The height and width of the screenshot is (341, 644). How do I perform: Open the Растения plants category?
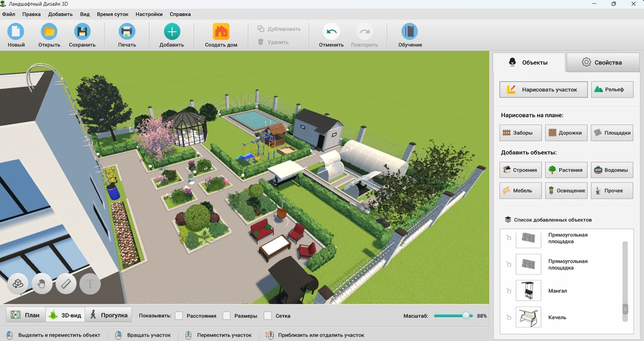[x=565, y=170]
